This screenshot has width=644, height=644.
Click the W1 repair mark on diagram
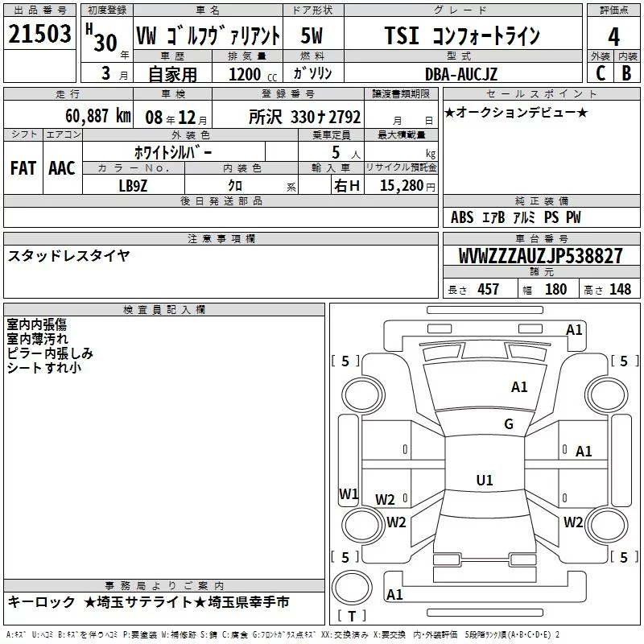click(348, 493)
